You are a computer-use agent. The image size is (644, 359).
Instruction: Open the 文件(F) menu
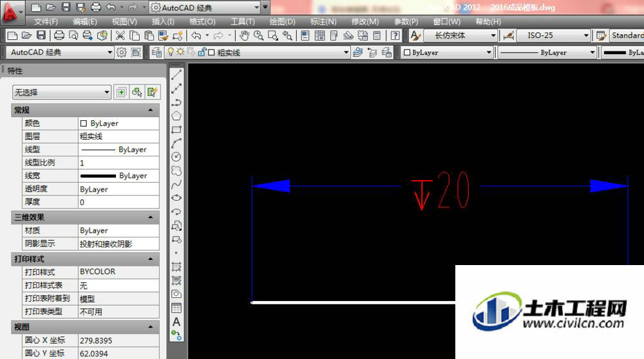click(46, 22)
